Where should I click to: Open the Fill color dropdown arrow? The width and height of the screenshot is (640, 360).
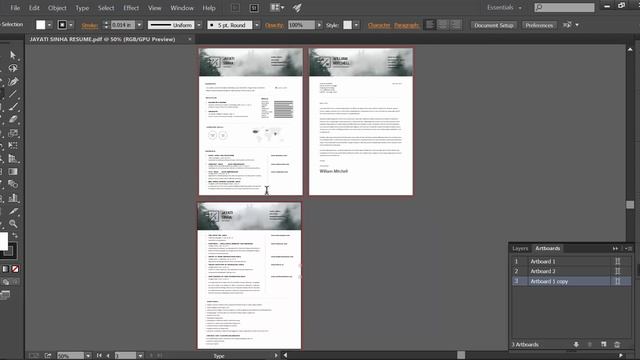click(49, 25)
